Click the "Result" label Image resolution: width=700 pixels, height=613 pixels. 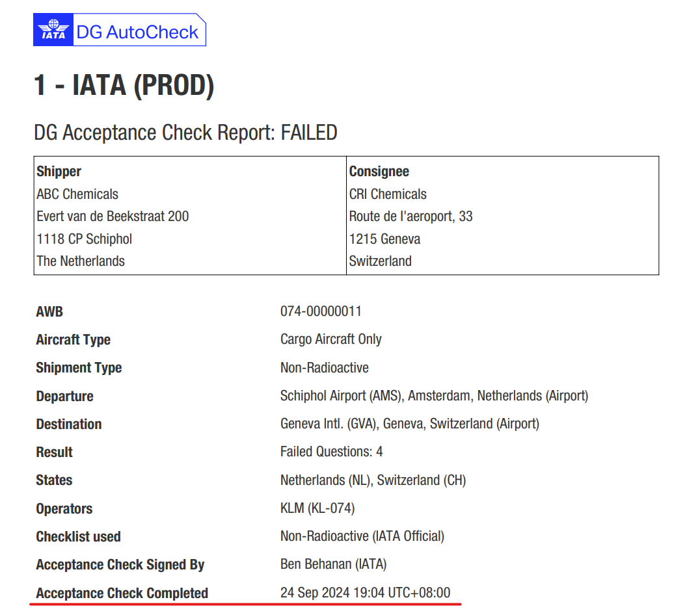54,452
